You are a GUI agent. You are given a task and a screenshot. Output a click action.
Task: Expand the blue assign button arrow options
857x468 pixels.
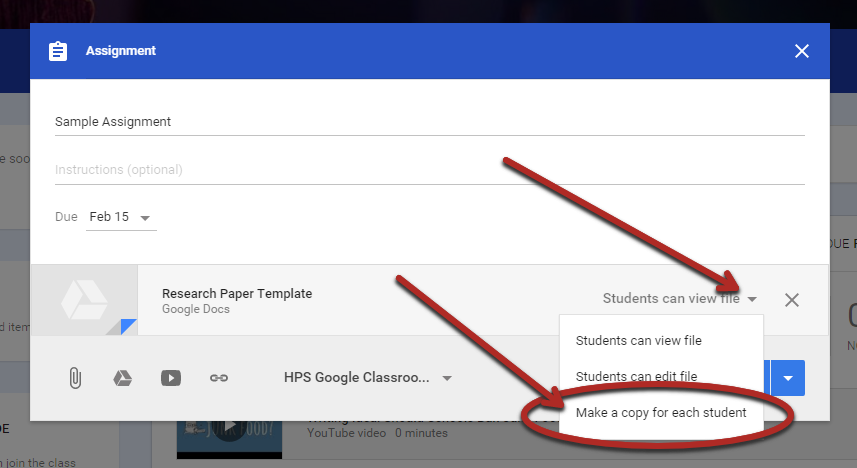coord(788,378)
